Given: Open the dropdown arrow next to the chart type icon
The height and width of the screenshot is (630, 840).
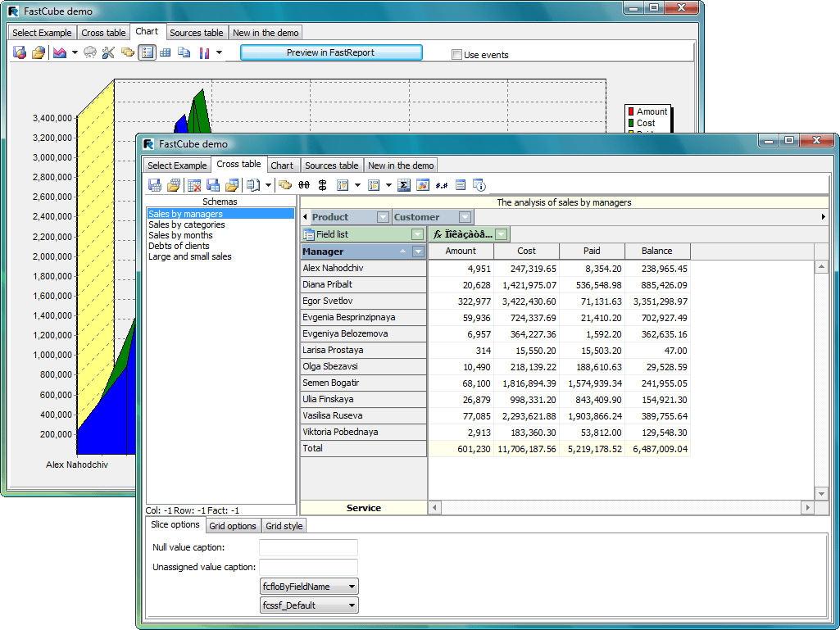Looking at the screenshot, I should (x=75, y=52).
